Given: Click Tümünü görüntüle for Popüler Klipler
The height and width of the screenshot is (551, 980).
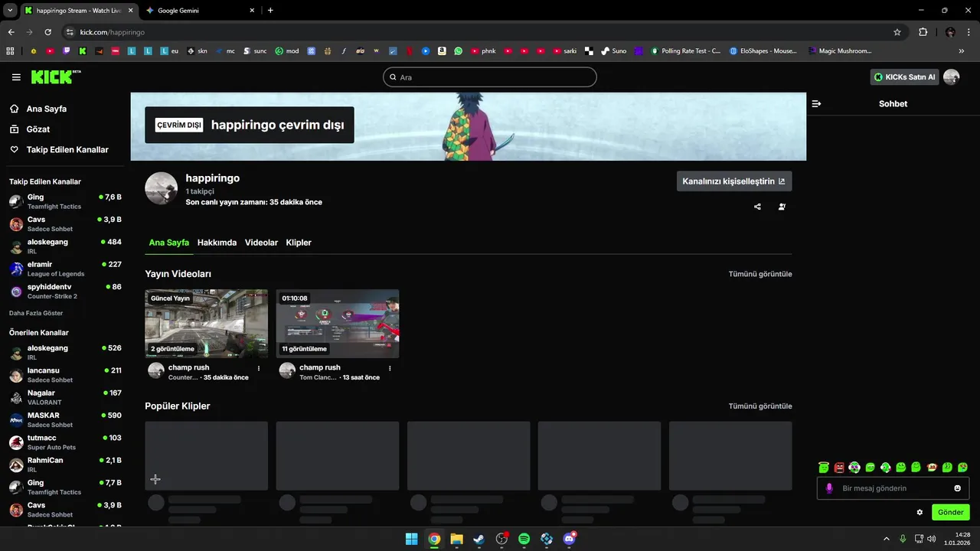Looking at the screenshot, I should [x=760, y=406].
